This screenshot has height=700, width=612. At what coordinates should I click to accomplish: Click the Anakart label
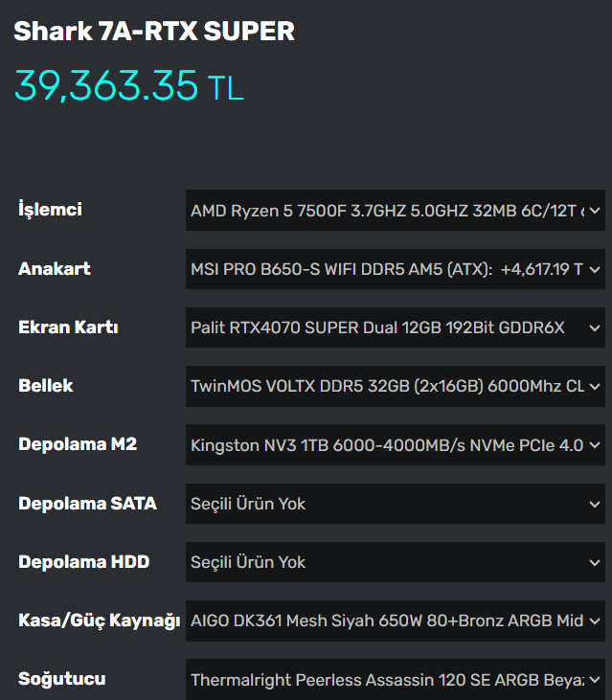coord(54,269)
